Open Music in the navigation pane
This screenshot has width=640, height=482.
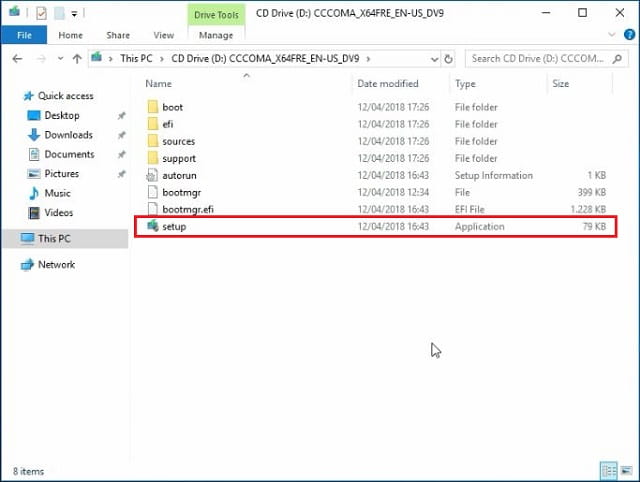click(57, 193)
